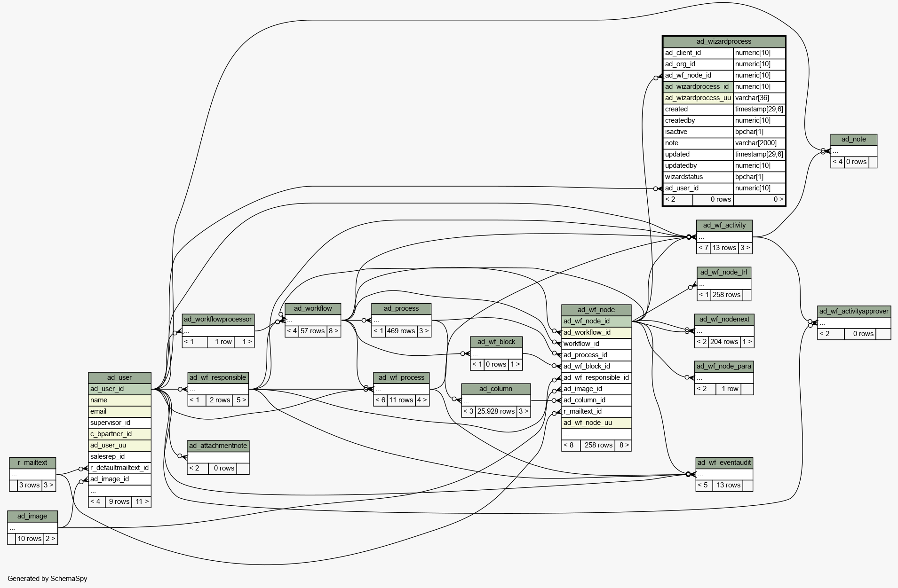Click the 25.928 rows count in ad_column
Image resolution: width=898 pixels, height=588 pixels.
(x=496, y=411)
